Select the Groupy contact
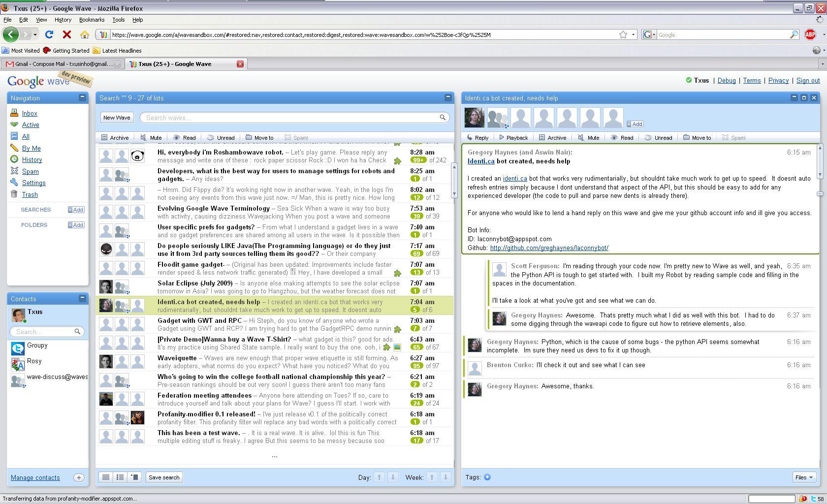The height and width of the screenshot is (504, 827). pos(48,348)
